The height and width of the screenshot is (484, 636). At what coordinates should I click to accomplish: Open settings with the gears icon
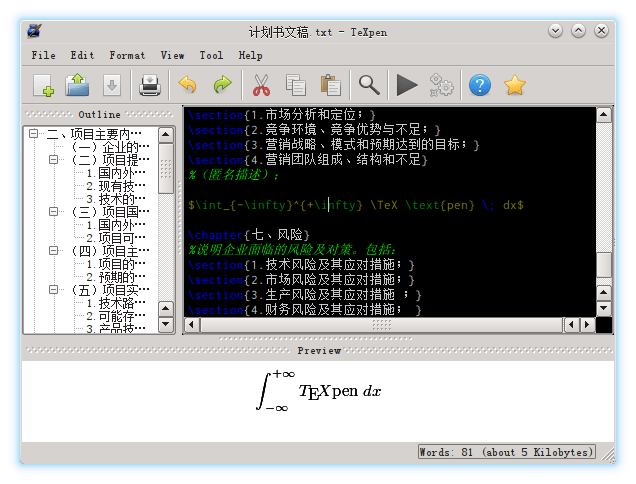pyautogui.click(x=441, y=85)
